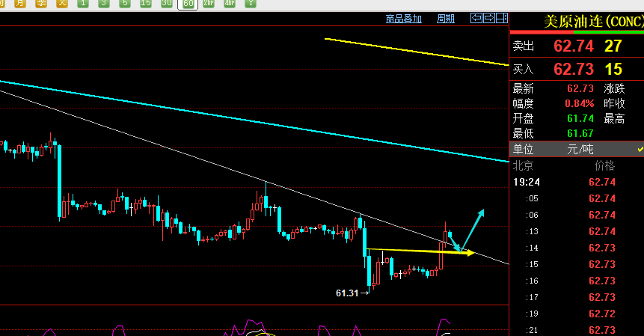Select the quarterly (季) period button

[x=40, y=3]
